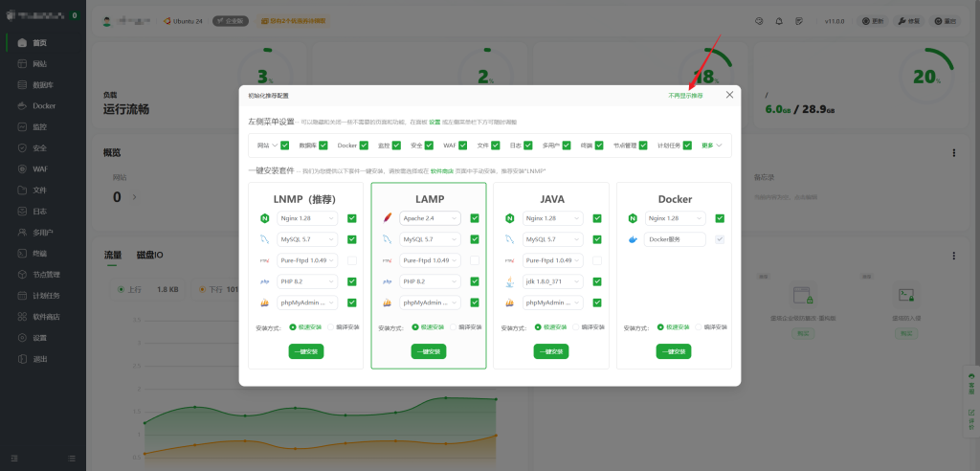Click the Docker whale icon beside Docker服务
The height and width of the screenshot is (471, 980).
pyautogui.click(x=632, y=239)
